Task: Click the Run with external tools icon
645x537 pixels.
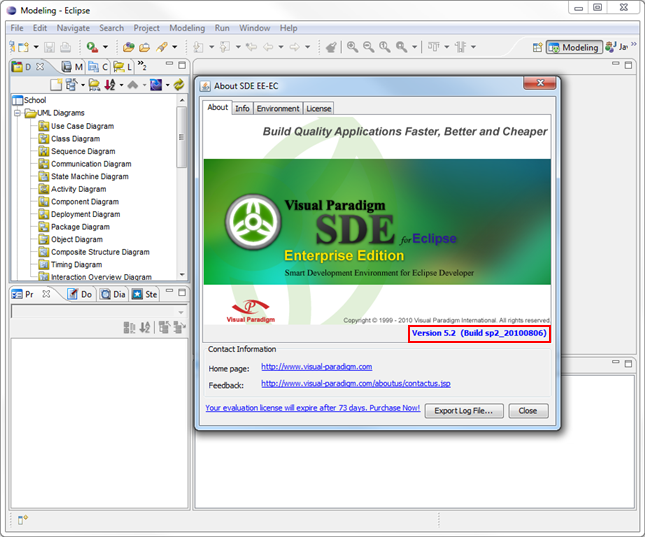Action: point(92,47)
